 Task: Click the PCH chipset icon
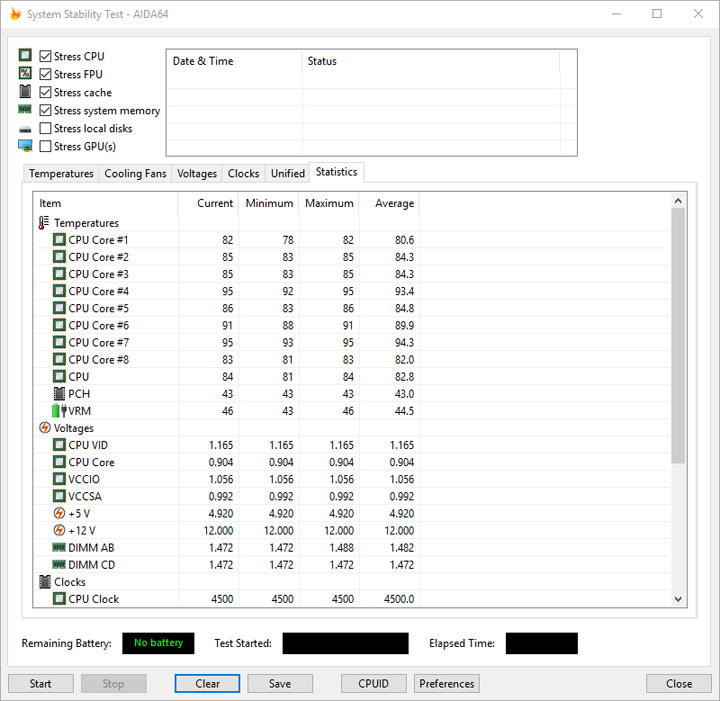59,393
